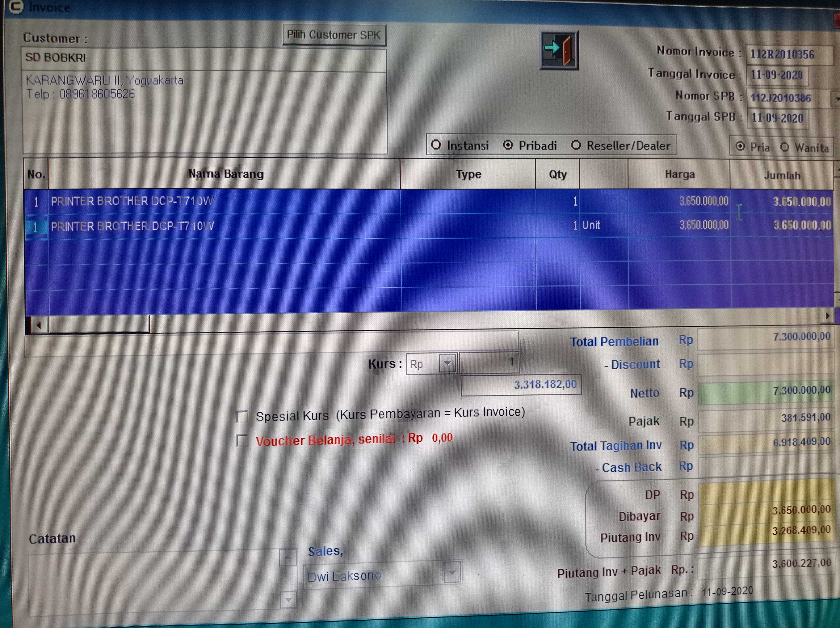This screenshot has width=840, height=628.
Task: Open the Kurs currency dropdown
Action: 448,364
